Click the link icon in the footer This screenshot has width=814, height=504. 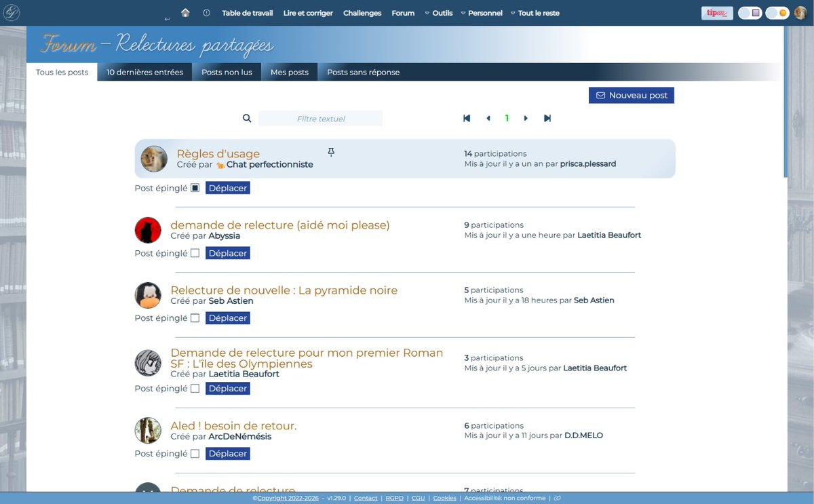pos(557,498)
